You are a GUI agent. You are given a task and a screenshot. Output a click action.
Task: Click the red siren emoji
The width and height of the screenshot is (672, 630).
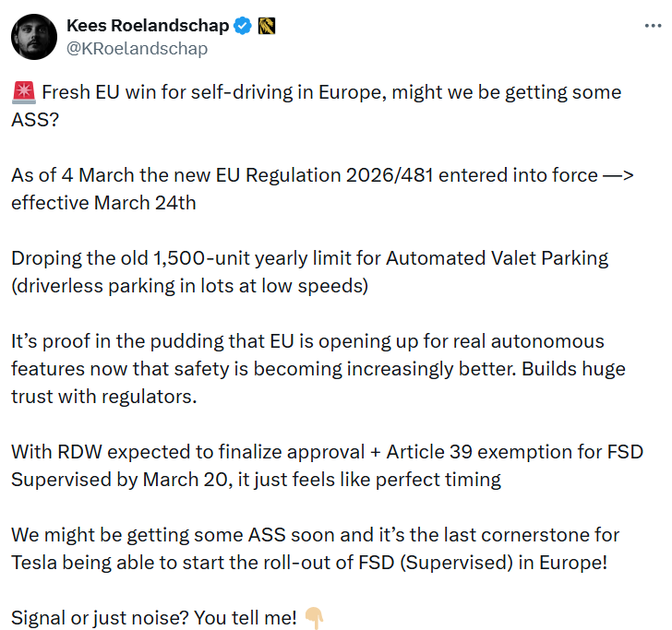(24, 93)
